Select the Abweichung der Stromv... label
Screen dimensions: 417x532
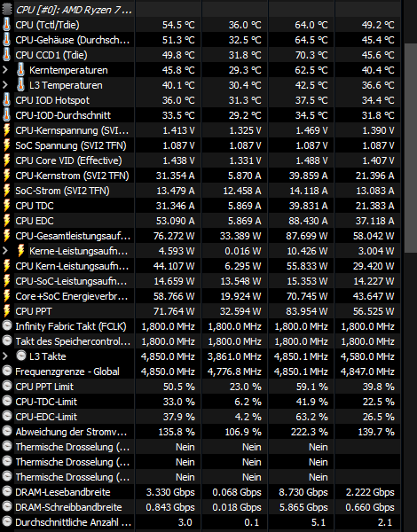pos(71,432)
